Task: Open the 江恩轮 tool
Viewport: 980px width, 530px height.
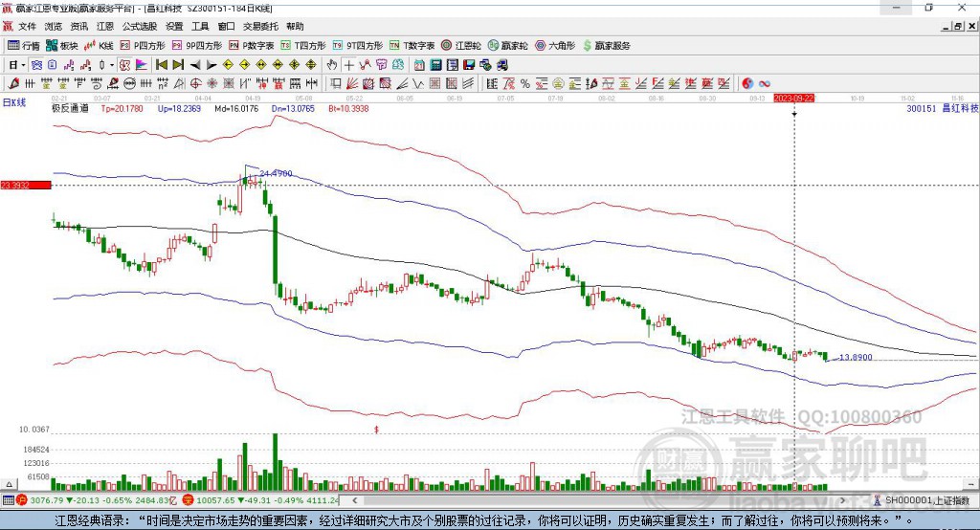Action: coord(461,46)
